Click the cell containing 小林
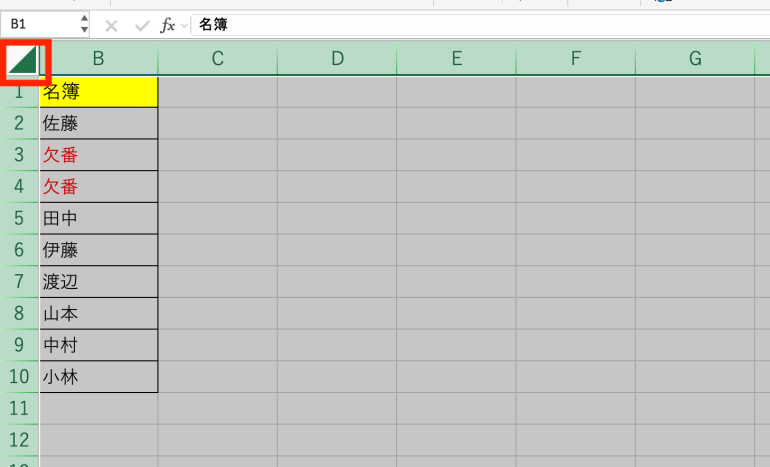The width and height of the screenshot is (770, 467). pos(98,377)
